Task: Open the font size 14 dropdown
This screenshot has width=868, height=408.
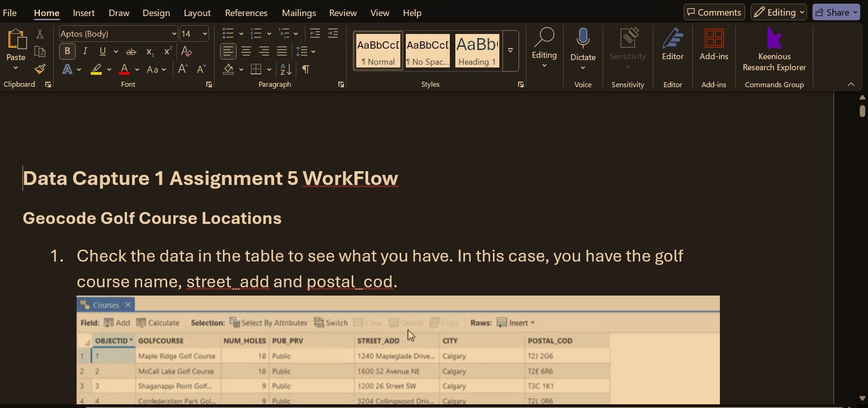Action: coord(205,34)
